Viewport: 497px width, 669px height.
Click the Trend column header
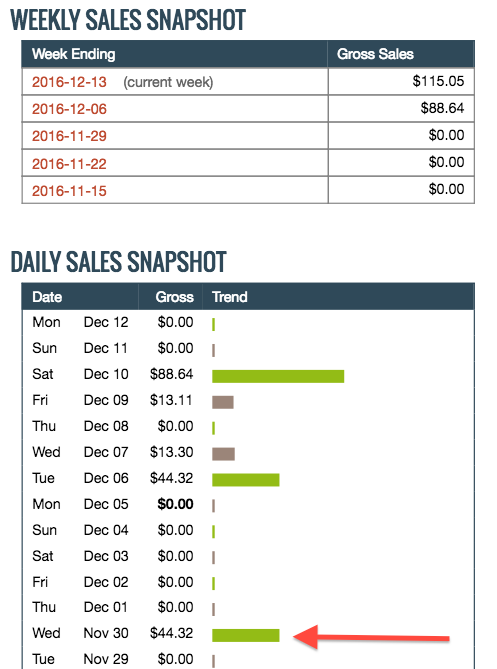230,297
